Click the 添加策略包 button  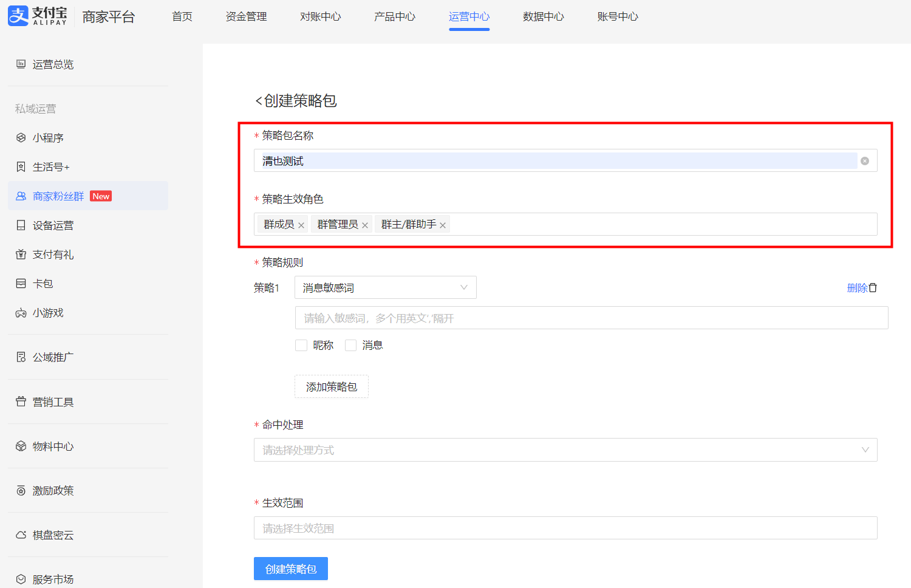click(x=331, y=387)
